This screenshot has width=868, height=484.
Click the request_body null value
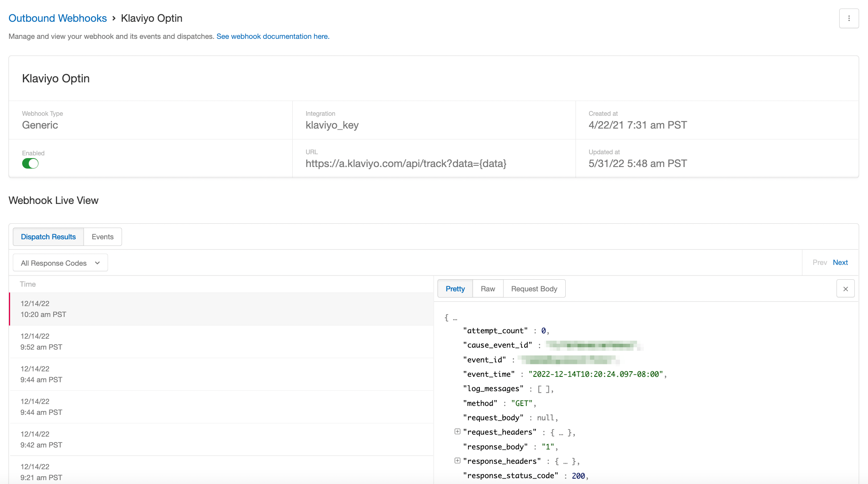(x=546, y=418)
